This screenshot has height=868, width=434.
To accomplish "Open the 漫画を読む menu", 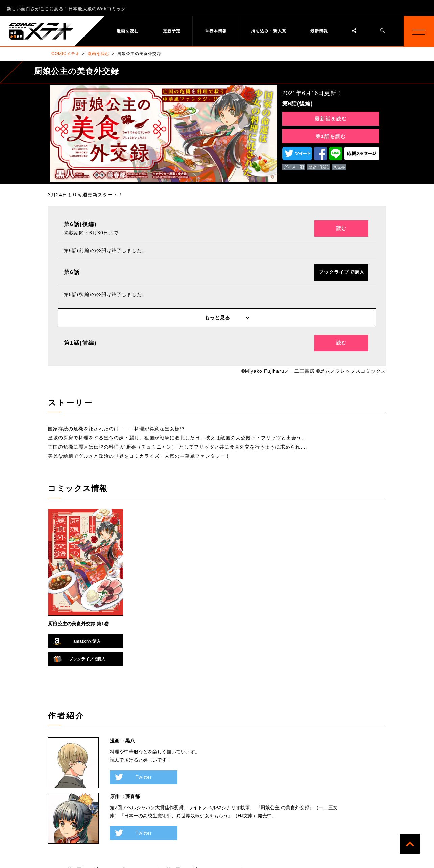I will [127, 31].
